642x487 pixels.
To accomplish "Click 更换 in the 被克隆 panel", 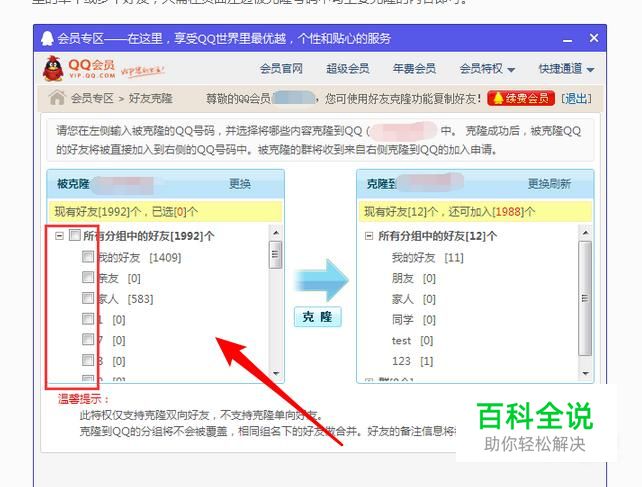I will [240, 184].
